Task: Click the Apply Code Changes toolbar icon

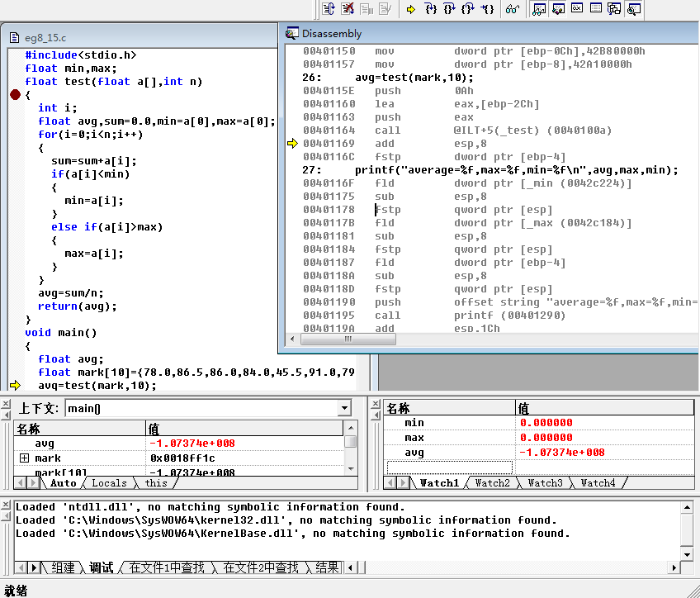Action: 385,8
